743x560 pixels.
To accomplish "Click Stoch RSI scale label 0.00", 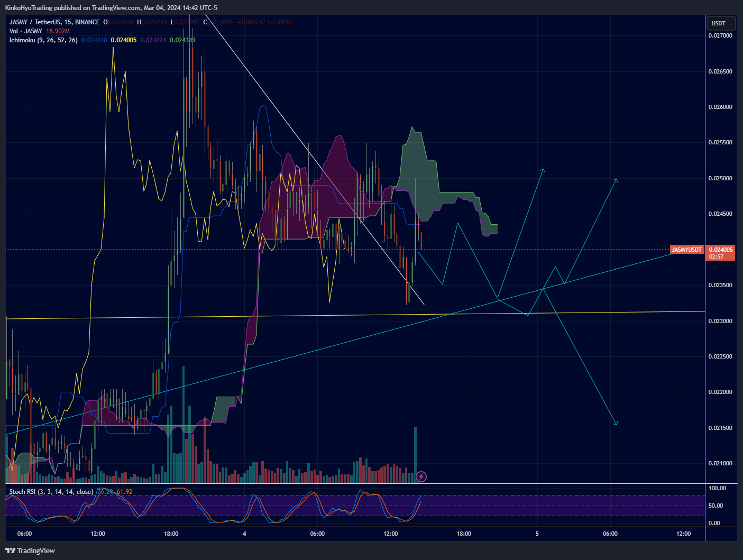I will [714, 523].
